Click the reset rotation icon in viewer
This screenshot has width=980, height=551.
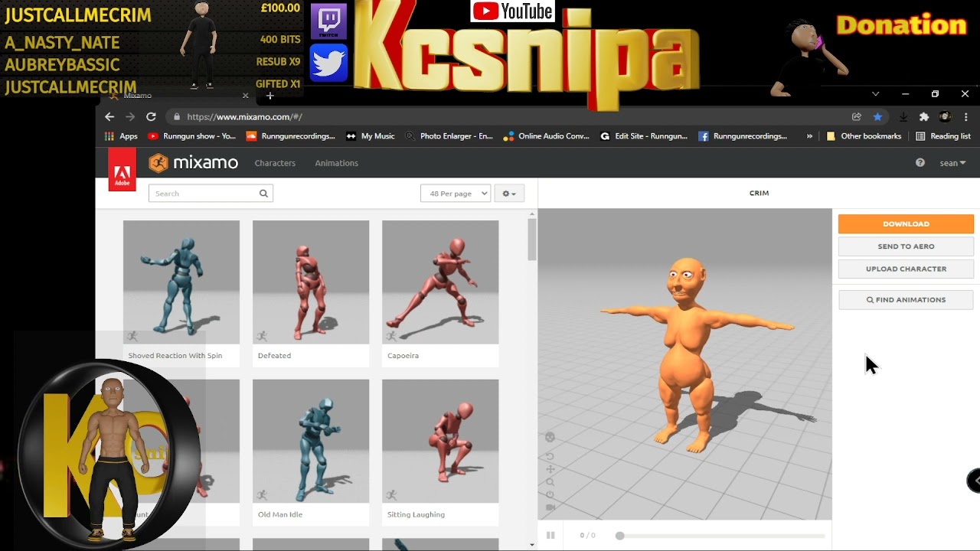coord(550,456)
